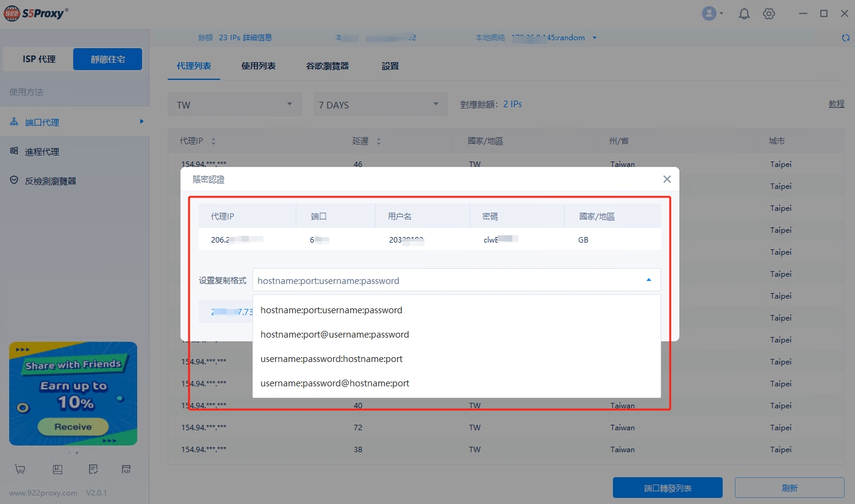855x504 pixels.
Task: Collapse the copy format dropdown arrow
Action: [x=648, y=280]
